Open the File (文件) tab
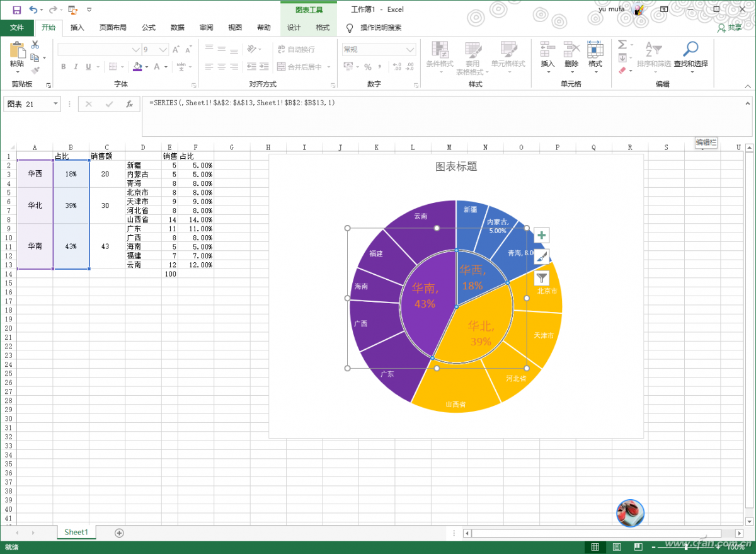The width and height of the screenshot is (756, 554). pos(17,28)
